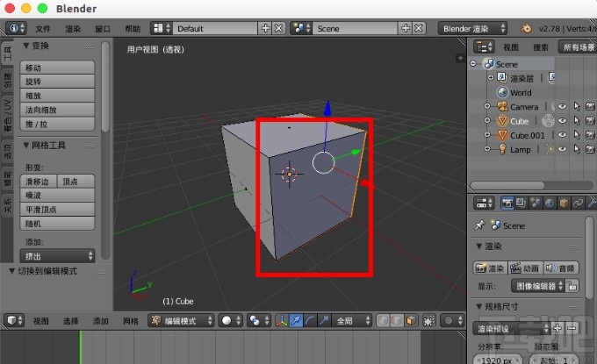Image resolution: width=597 pixels, height=364 pixels.
Task: Switch to Scene properties tab
Action: [535, 203]
